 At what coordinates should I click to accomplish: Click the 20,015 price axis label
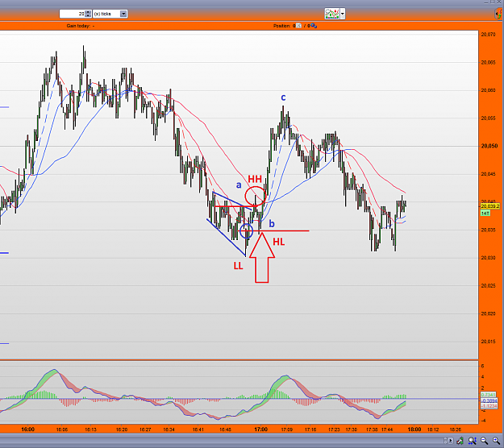(488, 342)
